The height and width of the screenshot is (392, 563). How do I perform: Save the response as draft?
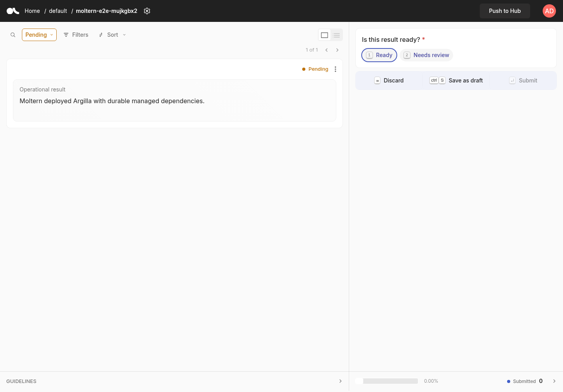point(456,81)
